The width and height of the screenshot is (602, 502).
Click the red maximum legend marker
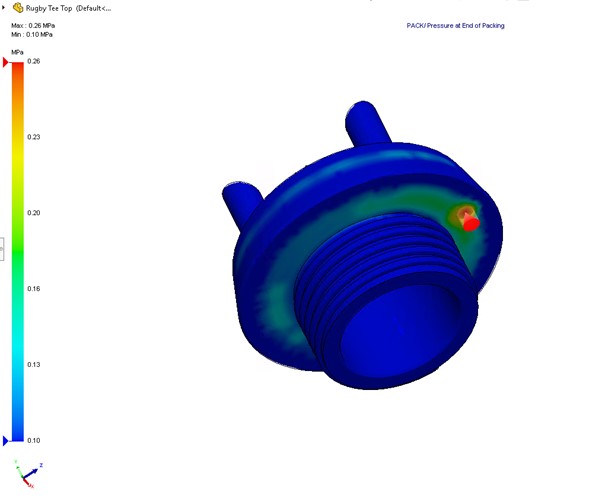[x=6, y=62]
